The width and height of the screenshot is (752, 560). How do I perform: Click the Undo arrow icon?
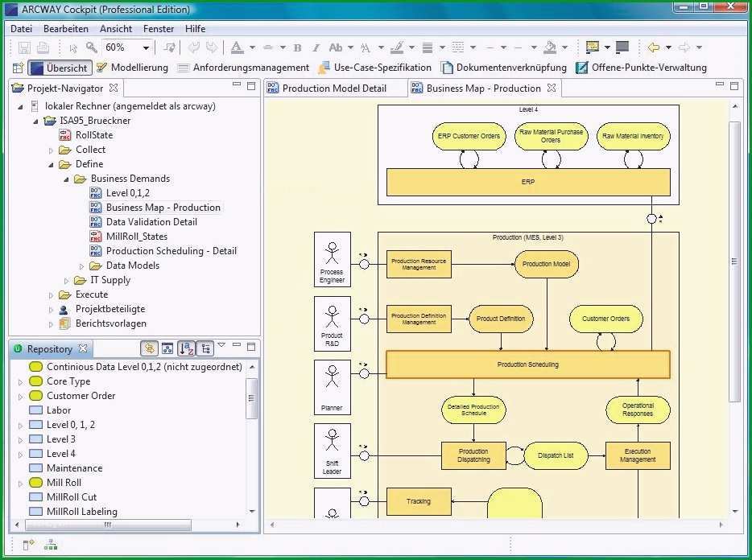[193, 47]
